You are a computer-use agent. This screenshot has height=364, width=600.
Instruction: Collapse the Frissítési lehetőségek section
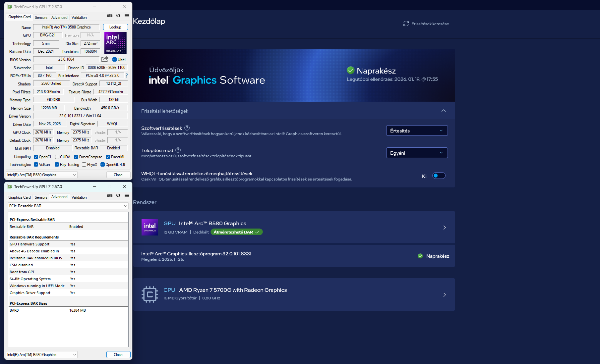tap(444, 111)
